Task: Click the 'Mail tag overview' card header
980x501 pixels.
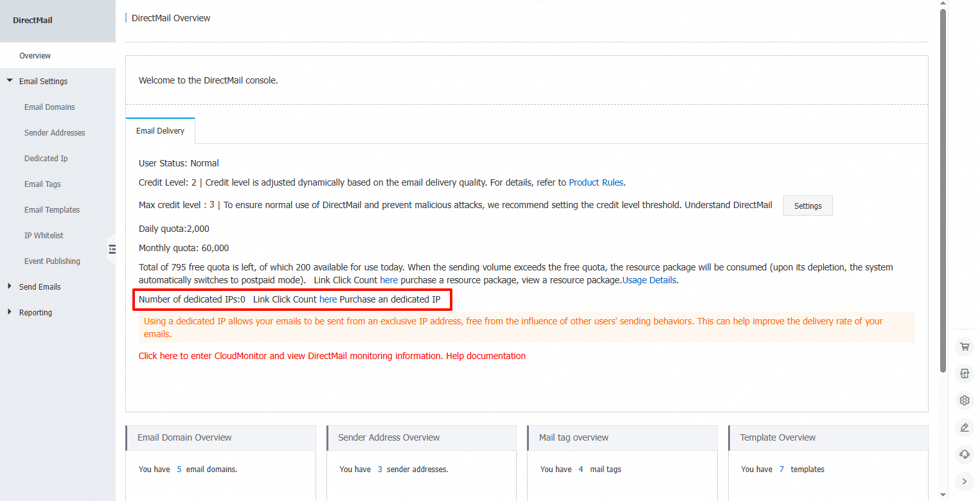Action: [622, 437]
